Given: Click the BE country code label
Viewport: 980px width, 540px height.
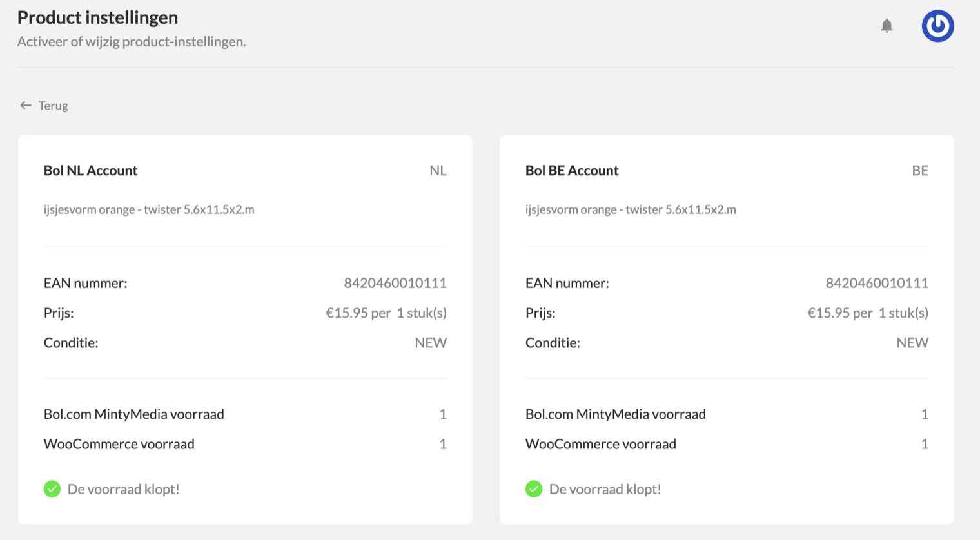Looking at the screenshot, I should coord(920,171).
